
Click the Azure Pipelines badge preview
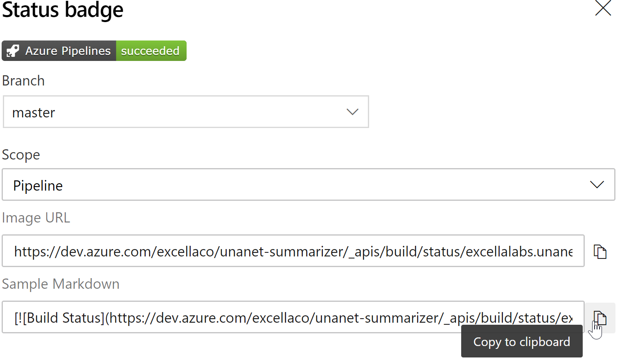94,51
